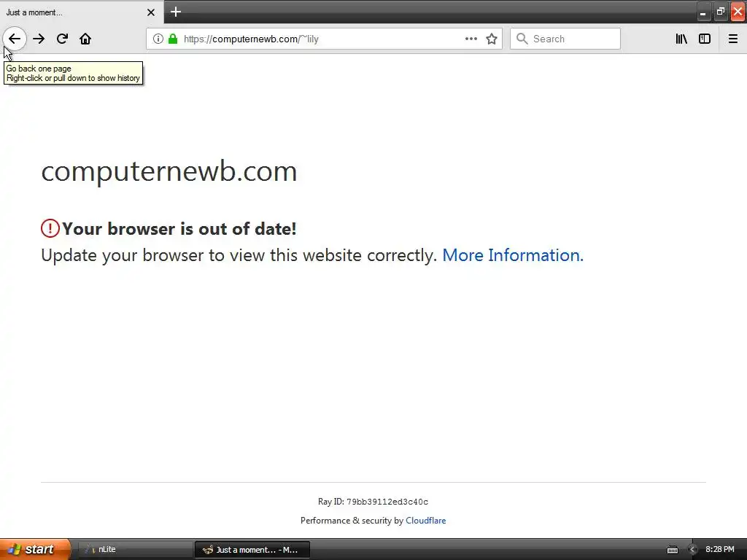
Task: Minimize the browser window
Action: click(703, 12)
